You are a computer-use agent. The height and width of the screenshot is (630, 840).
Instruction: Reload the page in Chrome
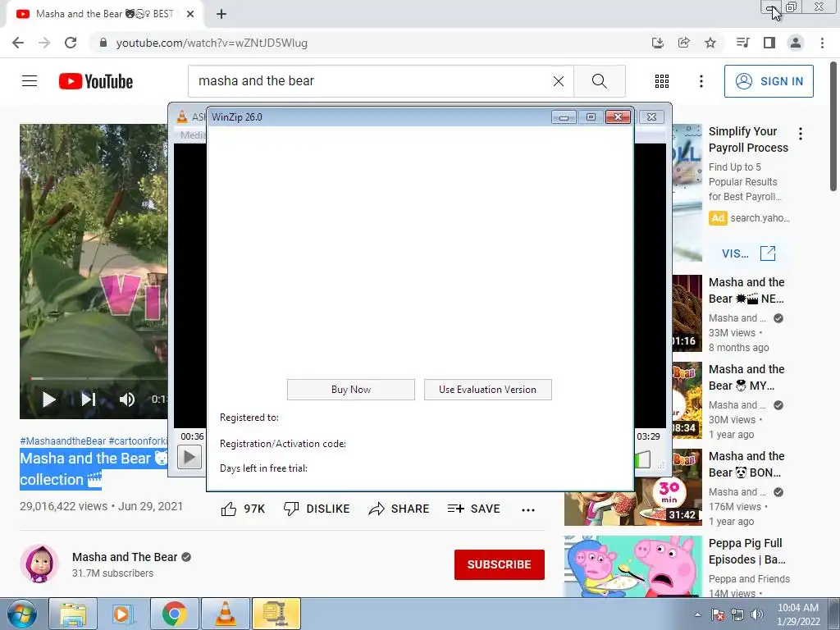coord(71,43)
